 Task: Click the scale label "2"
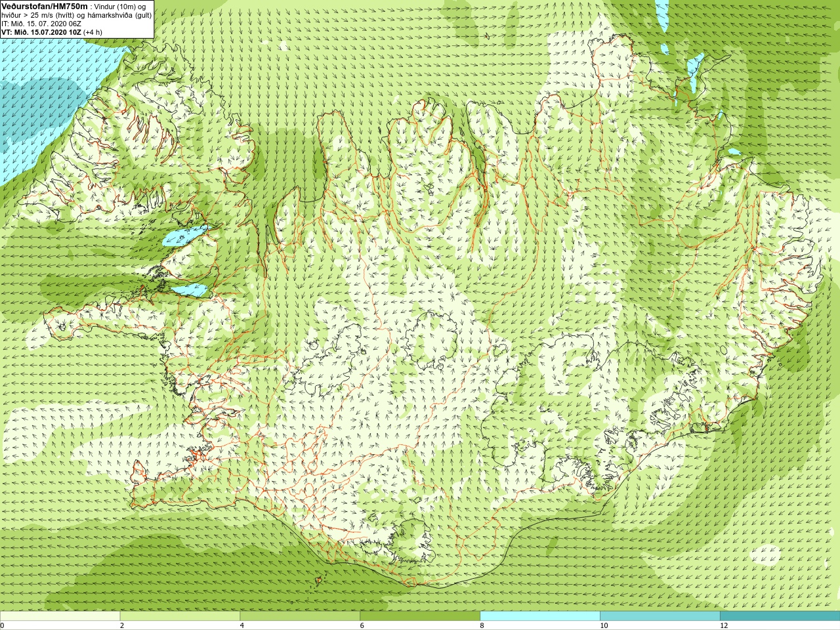122,625
